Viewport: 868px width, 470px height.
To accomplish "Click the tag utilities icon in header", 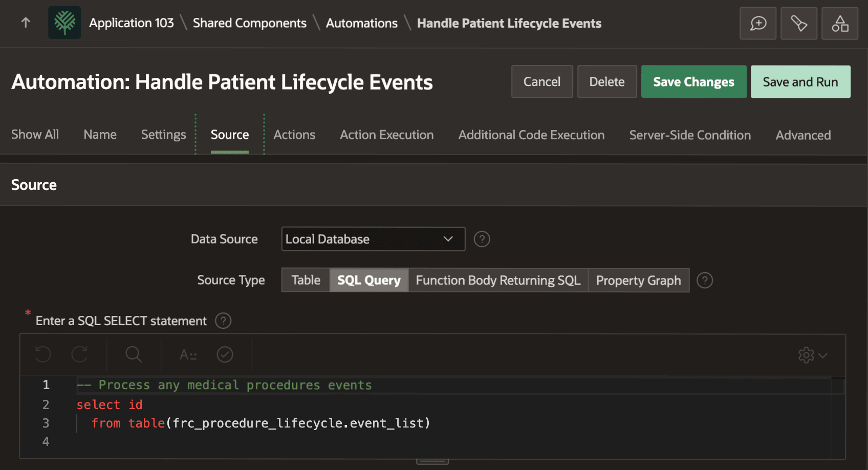I will tap(799, 23).
